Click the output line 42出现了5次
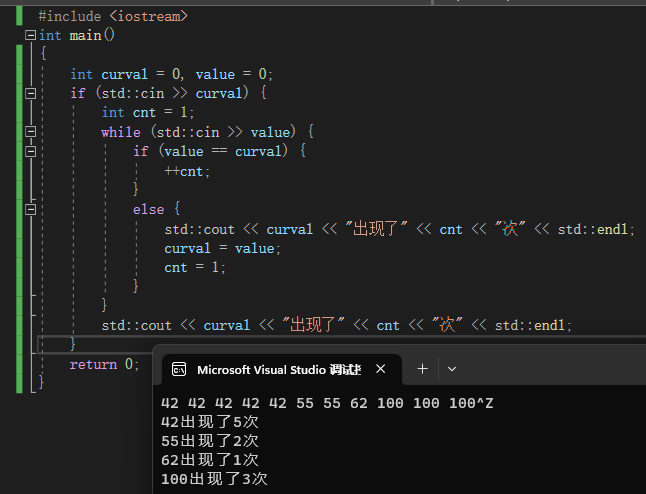The width and height of the screenshot is (646, 494). [209, 422]
